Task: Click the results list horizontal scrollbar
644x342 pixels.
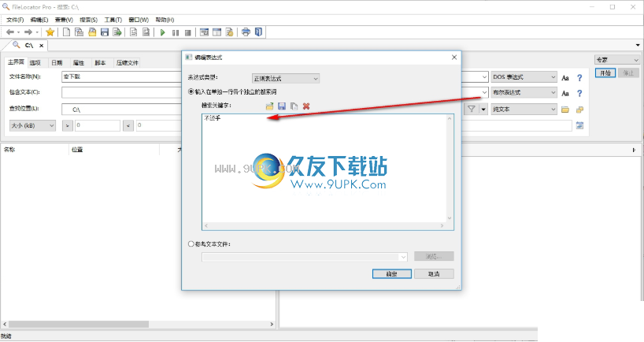Action: 139,325
